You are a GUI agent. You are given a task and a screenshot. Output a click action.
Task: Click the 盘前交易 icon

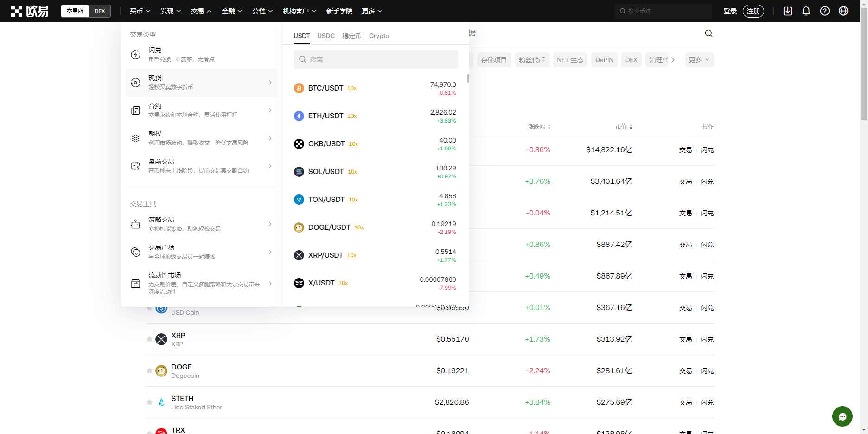point(135,166)
